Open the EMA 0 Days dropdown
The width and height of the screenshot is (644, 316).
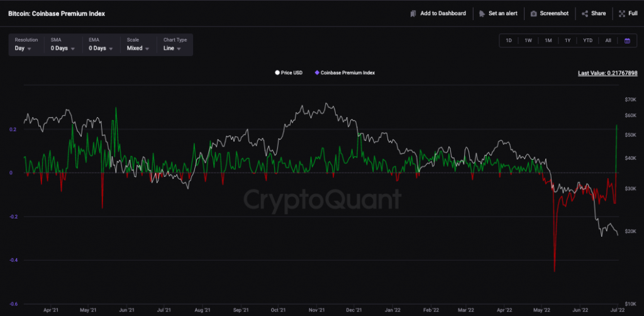click(x=101, y=45)
